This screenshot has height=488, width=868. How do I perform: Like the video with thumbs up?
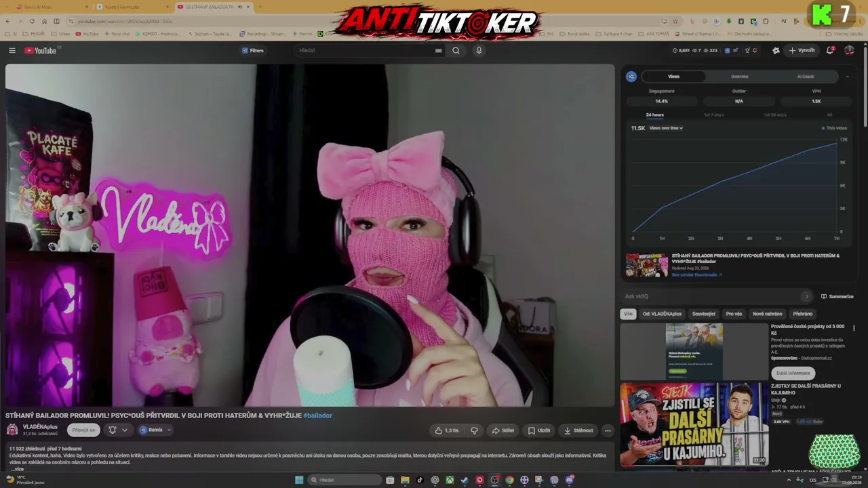[447, 430]
